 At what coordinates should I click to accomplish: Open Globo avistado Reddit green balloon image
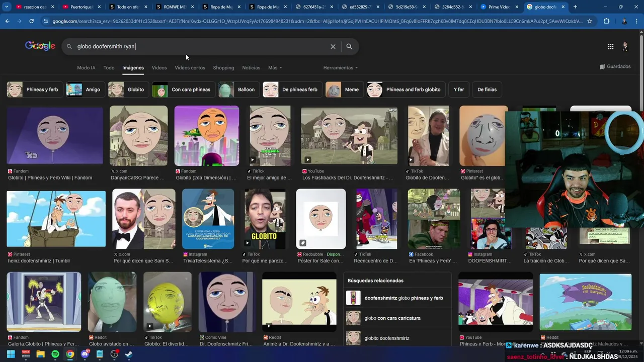pos(112,302)
